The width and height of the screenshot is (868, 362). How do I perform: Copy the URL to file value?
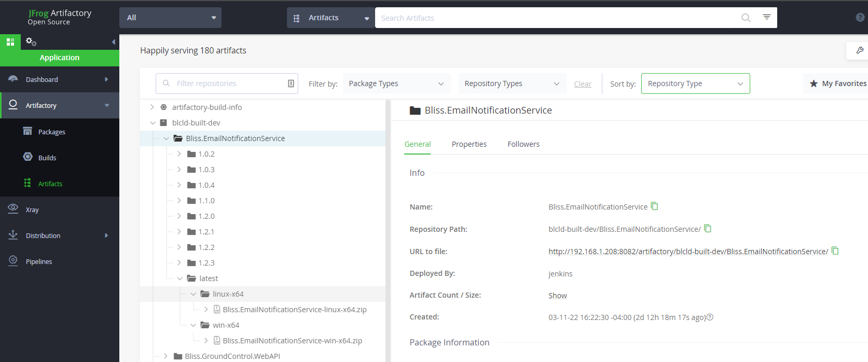[x=835, y=251]
